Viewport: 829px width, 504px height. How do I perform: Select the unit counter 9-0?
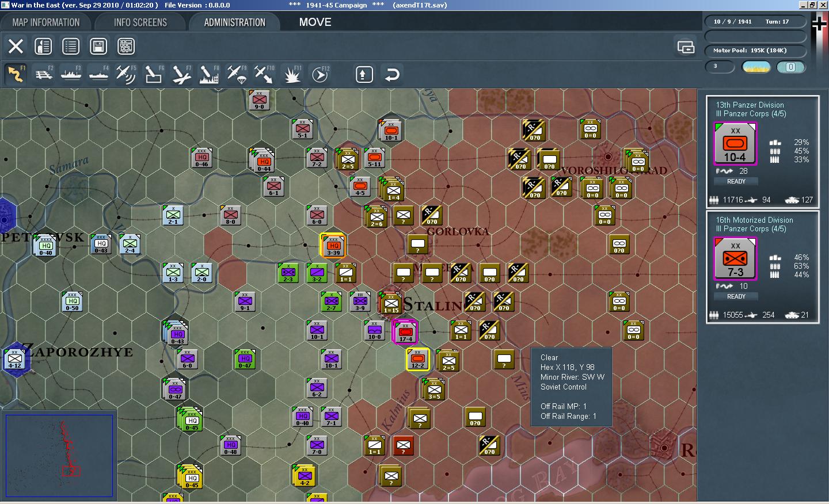[x=259, y=100]
